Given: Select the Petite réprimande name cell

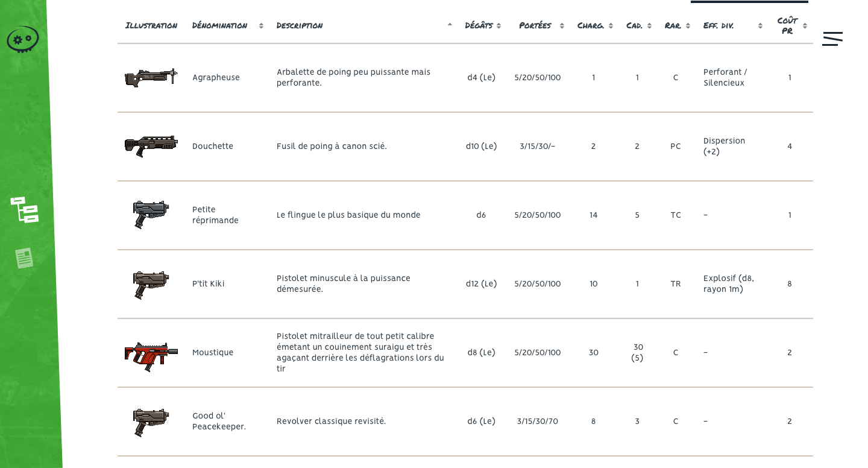Looking at the screenshot, I should coord(215,215).
